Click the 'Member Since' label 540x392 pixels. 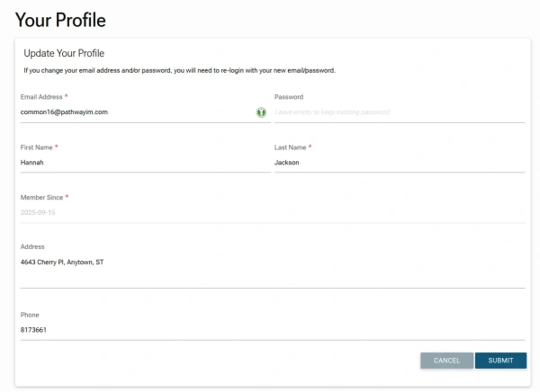(x=41, y=198)
